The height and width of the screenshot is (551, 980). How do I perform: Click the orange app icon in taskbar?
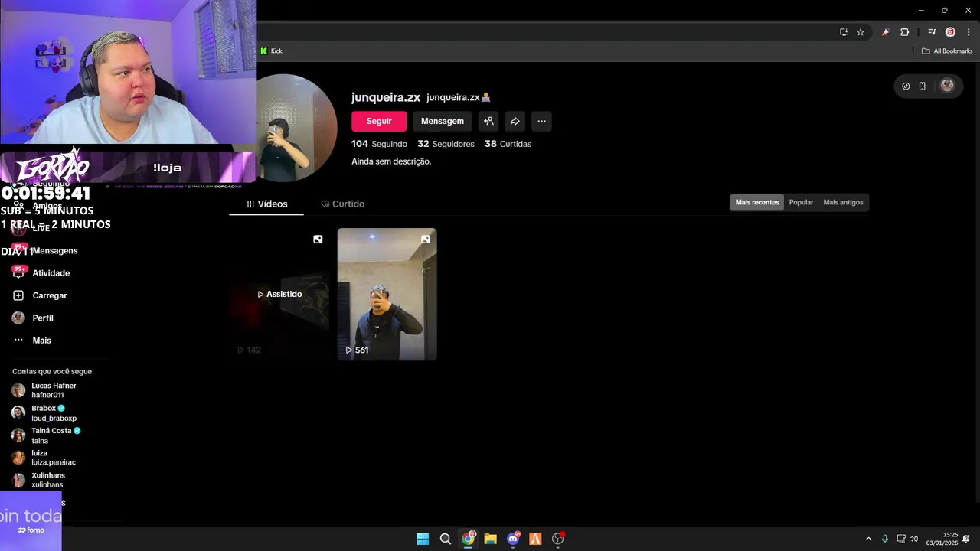[535, 539]
